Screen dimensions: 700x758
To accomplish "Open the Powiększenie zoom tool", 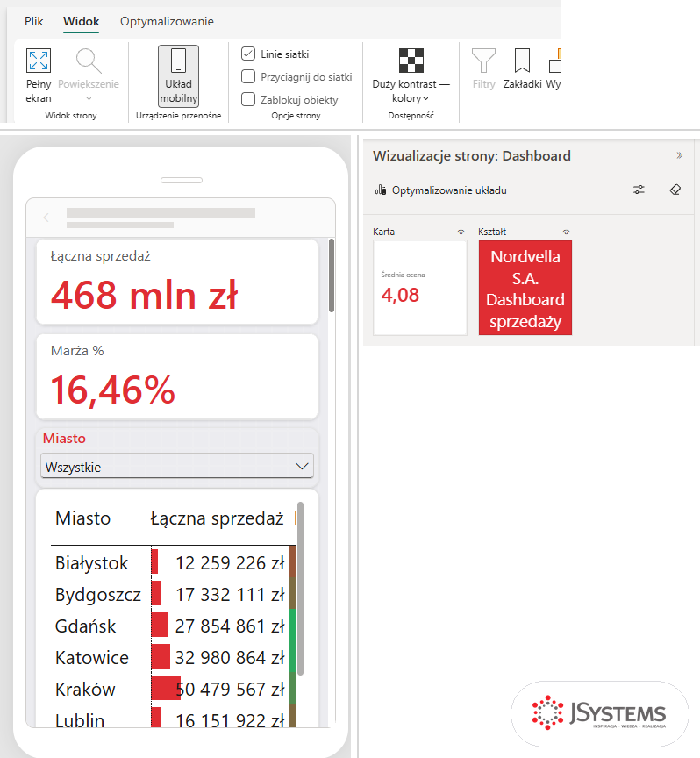I will pos(89,76).
